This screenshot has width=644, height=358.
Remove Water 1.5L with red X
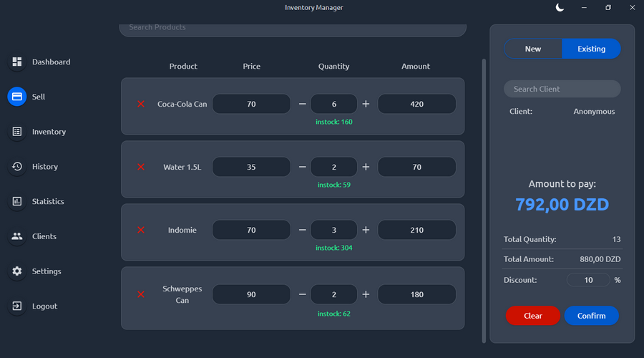141,167
